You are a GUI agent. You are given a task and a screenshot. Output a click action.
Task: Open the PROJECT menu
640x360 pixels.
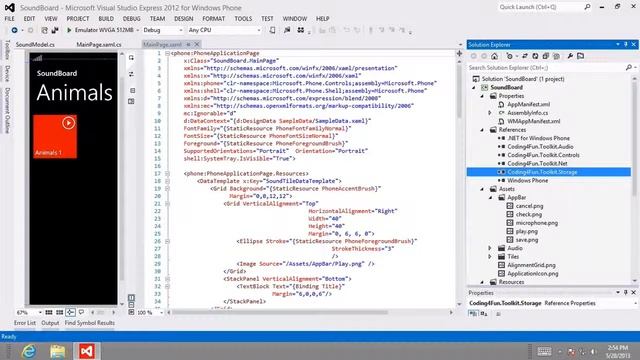78,18
